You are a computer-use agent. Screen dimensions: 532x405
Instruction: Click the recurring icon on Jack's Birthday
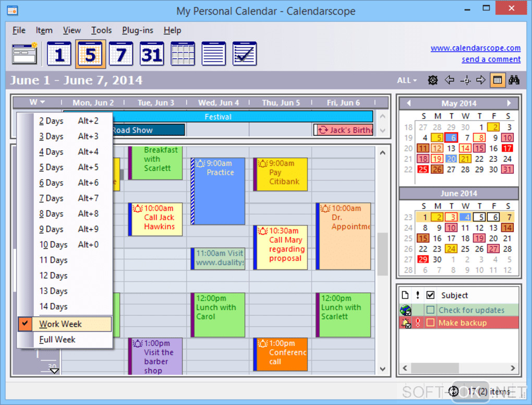(323, 129)
